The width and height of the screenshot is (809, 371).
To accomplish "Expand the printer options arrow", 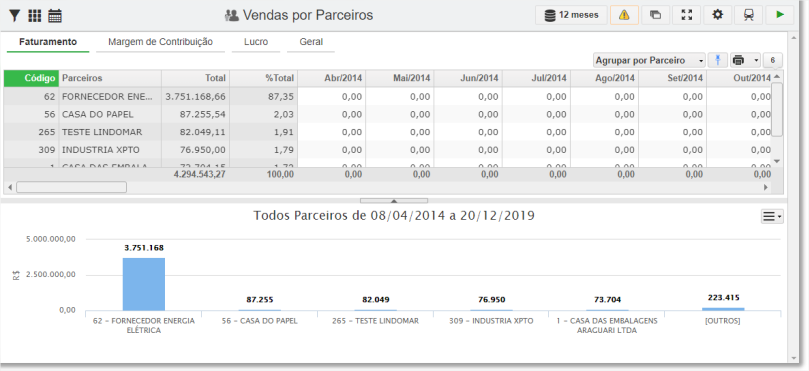I will [x=756, y=60].
